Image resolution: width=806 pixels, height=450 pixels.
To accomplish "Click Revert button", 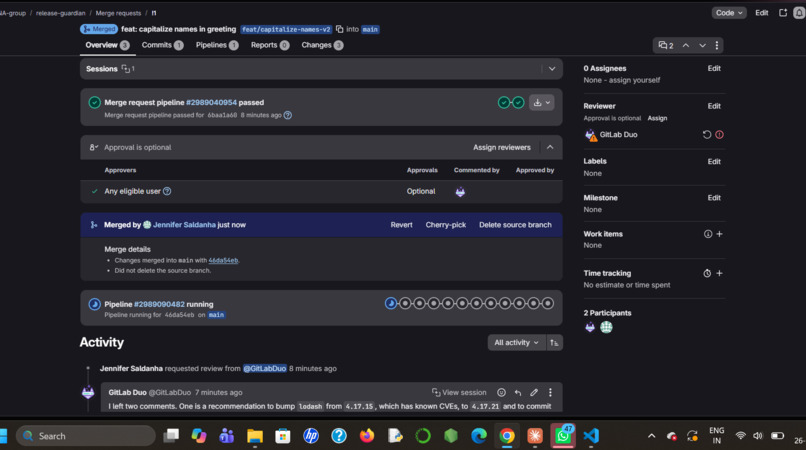I will (401, 225).
